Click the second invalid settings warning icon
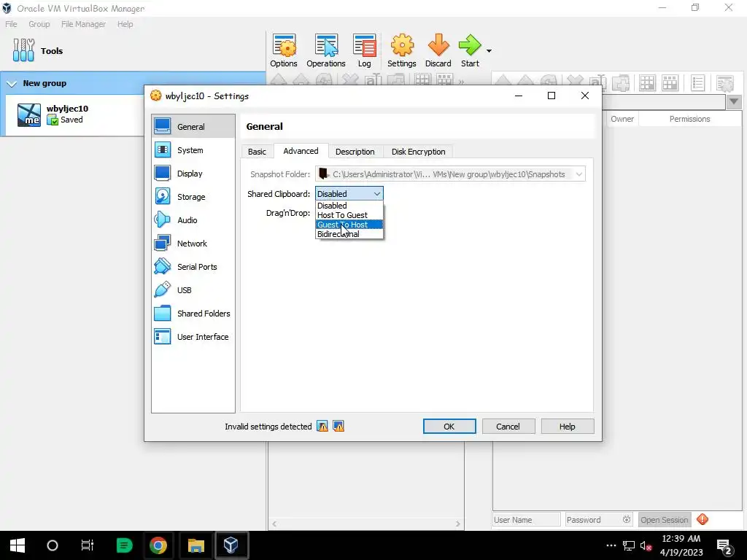This screenshot has width=747, height=560. [338, 426]
